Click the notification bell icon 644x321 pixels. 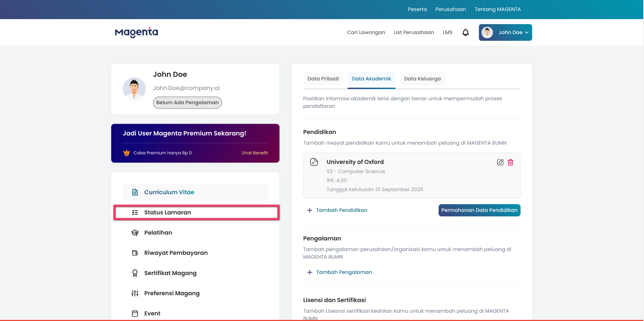pos(465,32)
